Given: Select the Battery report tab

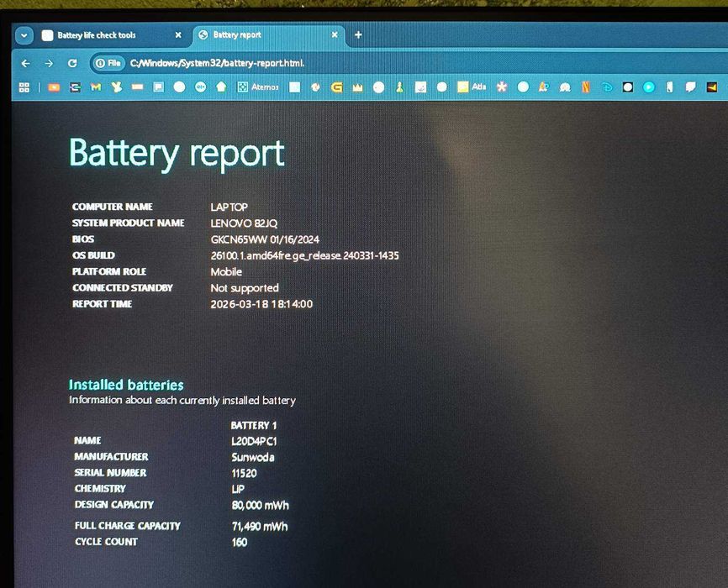Looking at the screenshot, I should point(268,34).
